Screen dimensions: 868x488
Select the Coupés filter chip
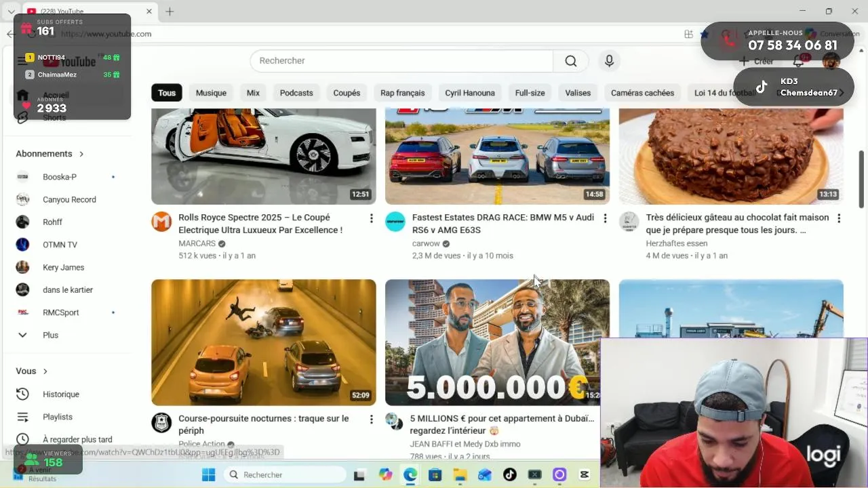347,93
